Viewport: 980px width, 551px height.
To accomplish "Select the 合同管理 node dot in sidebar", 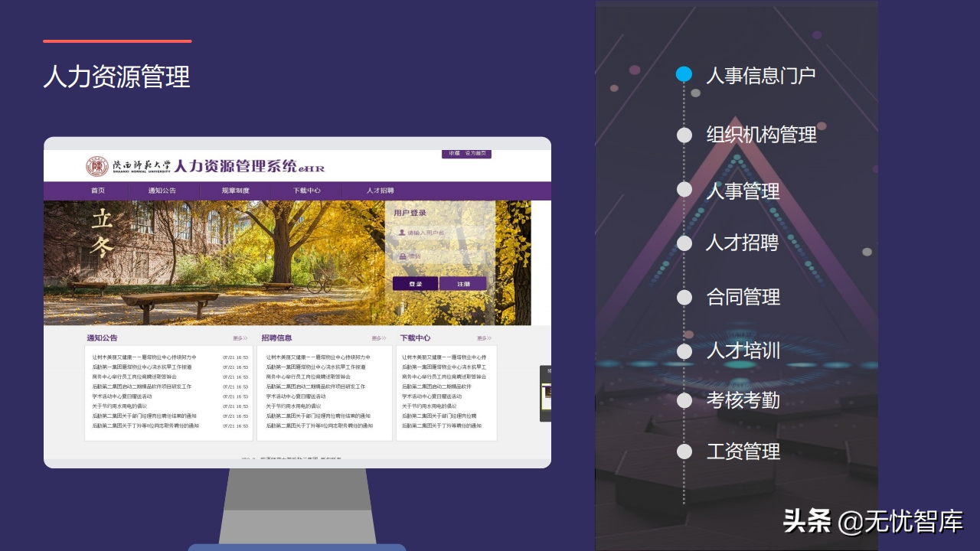I will [x=684, y=297].
